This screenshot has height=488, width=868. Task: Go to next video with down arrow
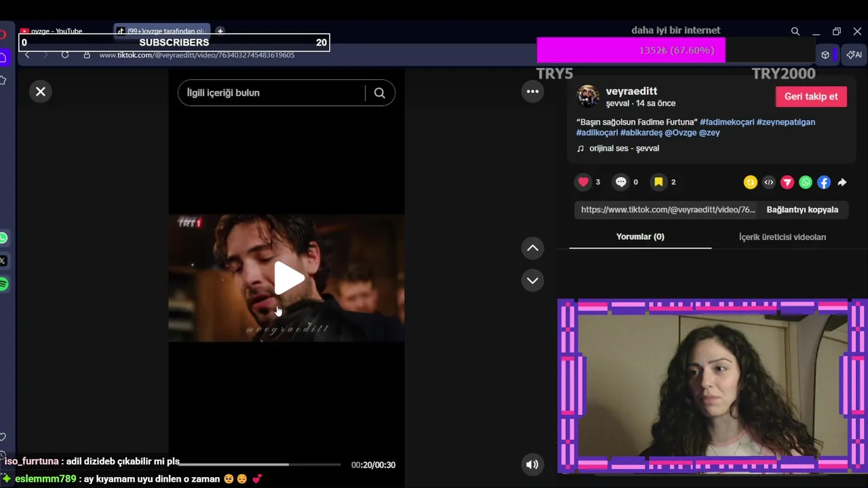coord(532,280)
